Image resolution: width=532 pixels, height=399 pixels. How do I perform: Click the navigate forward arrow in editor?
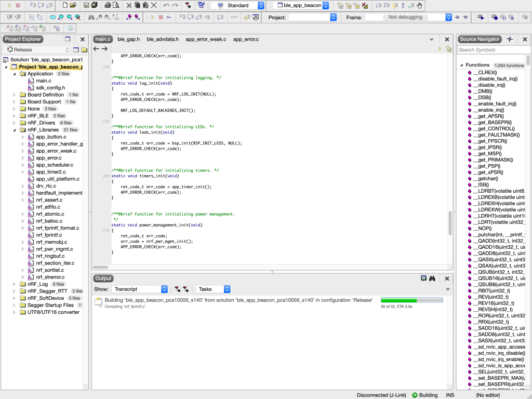pos(104,49)
